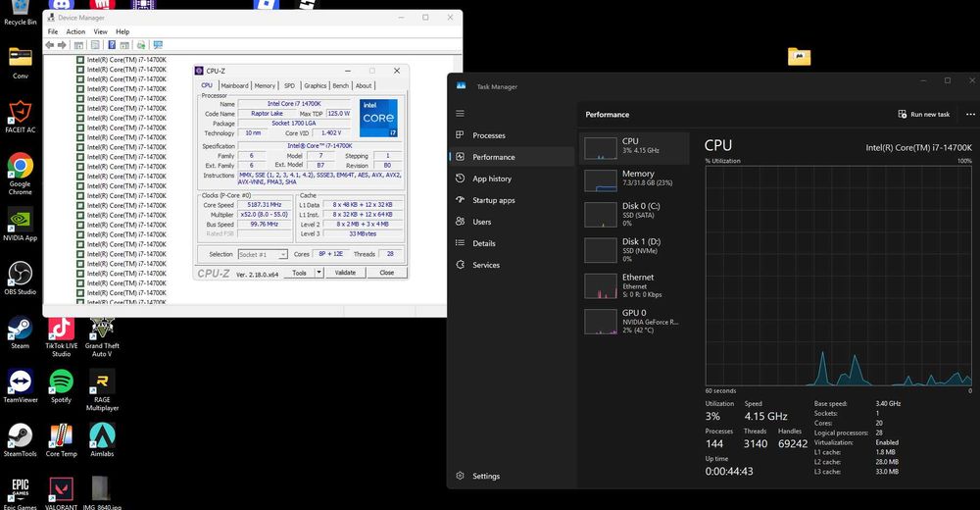The width and height of the screenshot is (980, 510).
Task: Select the FACEIT AC desktop shortcut
Action: point(20,117)
